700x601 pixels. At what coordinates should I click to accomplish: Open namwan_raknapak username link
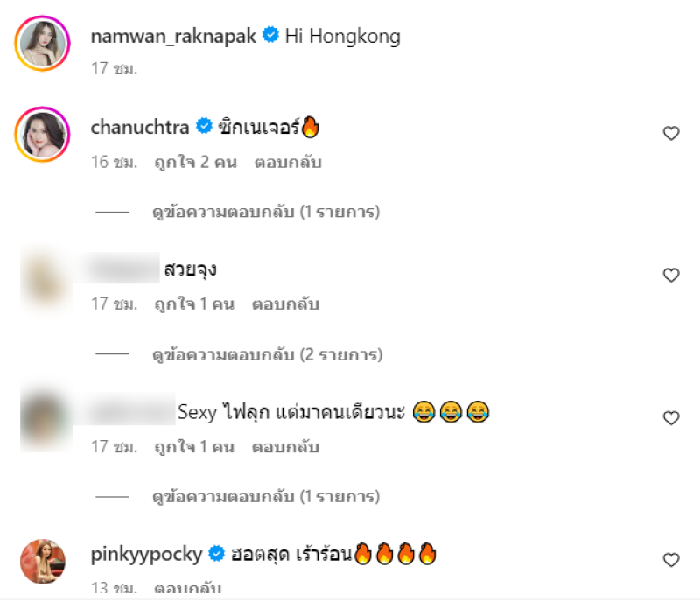point(173,36)
